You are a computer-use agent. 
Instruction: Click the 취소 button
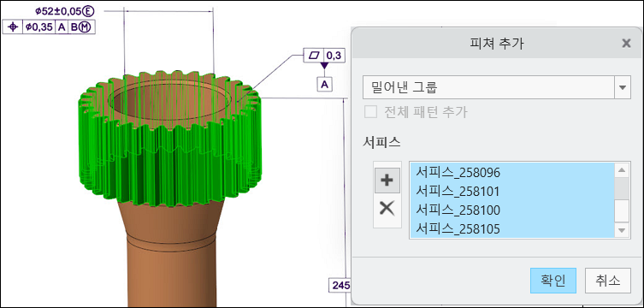click(x=607, y=281)
